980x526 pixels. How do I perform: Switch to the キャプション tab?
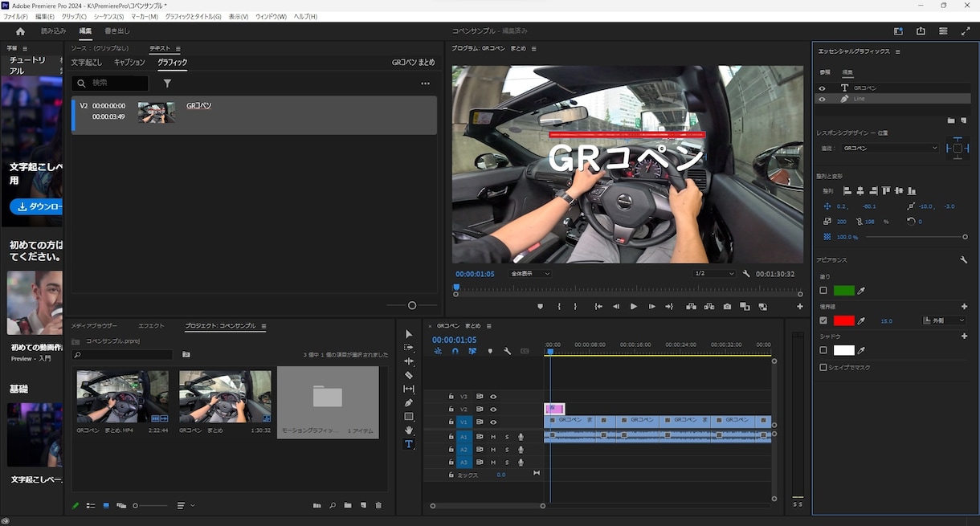pyautogui.click(x=129, y=63)
